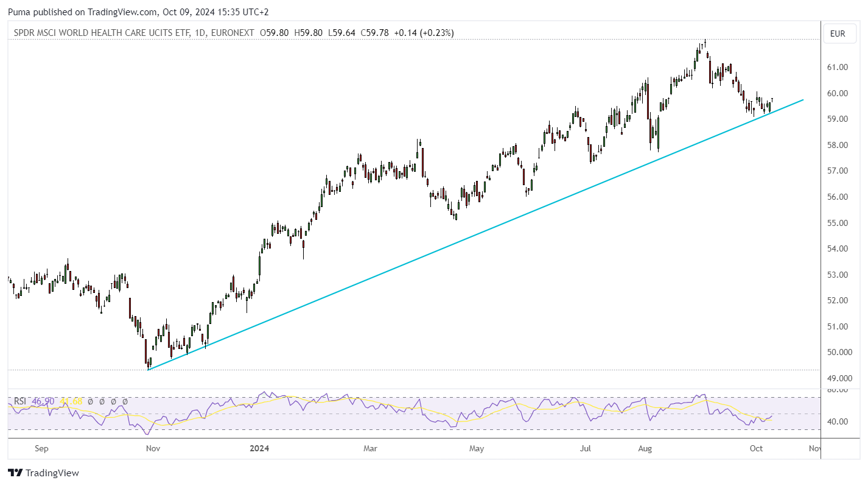Click the 52.00 price axis label
This screenshot has height=486, width=868.
coord(838,300)
